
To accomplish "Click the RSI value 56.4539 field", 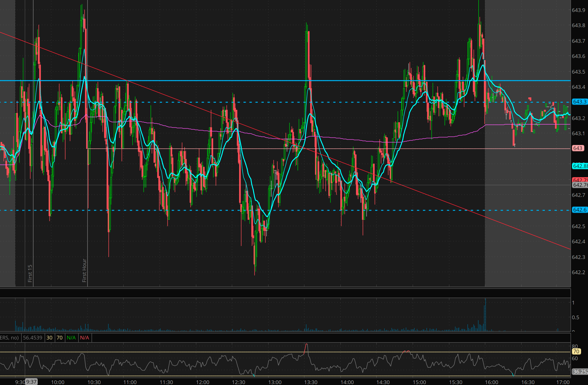I will (x=32, y=338).
